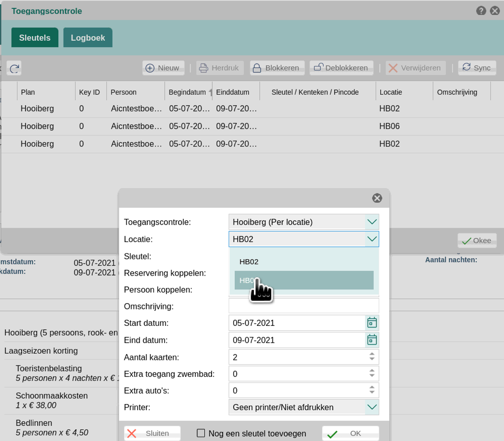Sort by the Persoon column header
The width and height of the screenshot is (504, 441).
point(136,92)
